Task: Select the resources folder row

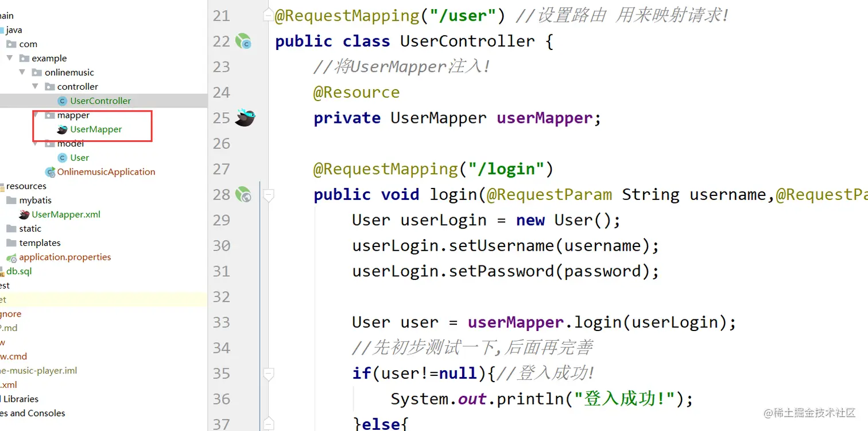Action: pyautogui.click(x=103, y=186)
